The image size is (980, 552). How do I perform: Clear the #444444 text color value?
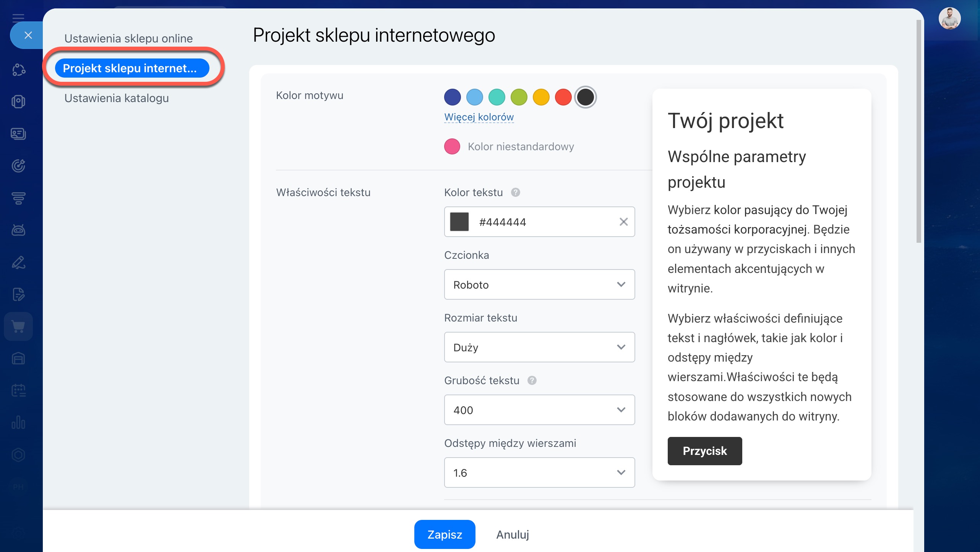[x=623, y=222]
